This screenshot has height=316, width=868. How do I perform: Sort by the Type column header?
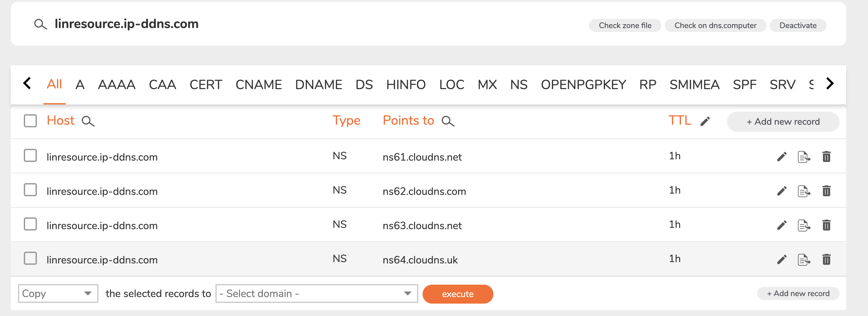347,121
